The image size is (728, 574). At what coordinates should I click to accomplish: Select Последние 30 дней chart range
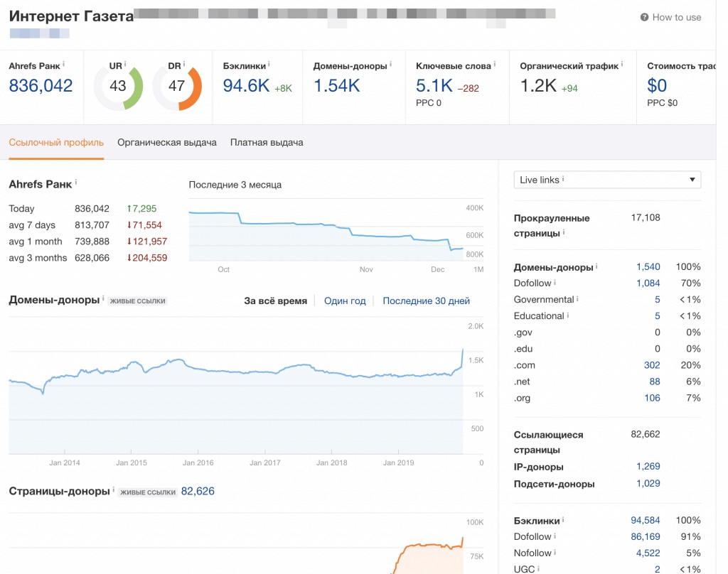[x=427, y=300]
